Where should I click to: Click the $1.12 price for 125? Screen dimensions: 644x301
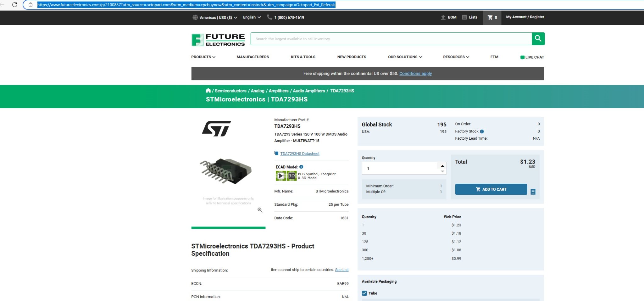point(456,242)
